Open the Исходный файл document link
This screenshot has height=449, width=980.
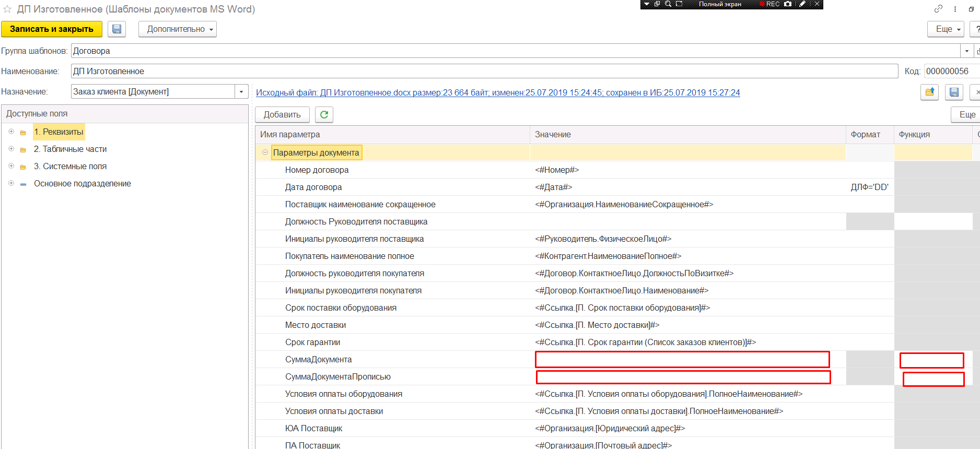(497, 92)
